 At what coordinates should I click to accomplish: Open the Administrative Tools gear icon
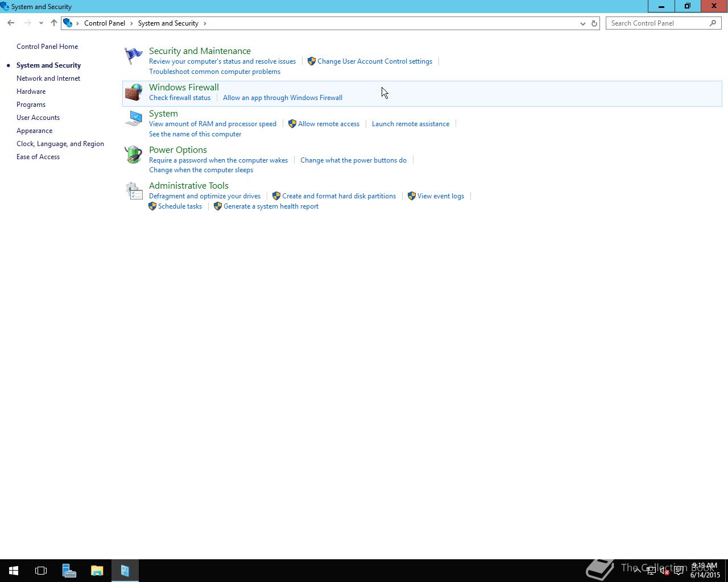(x=134, y=190)
